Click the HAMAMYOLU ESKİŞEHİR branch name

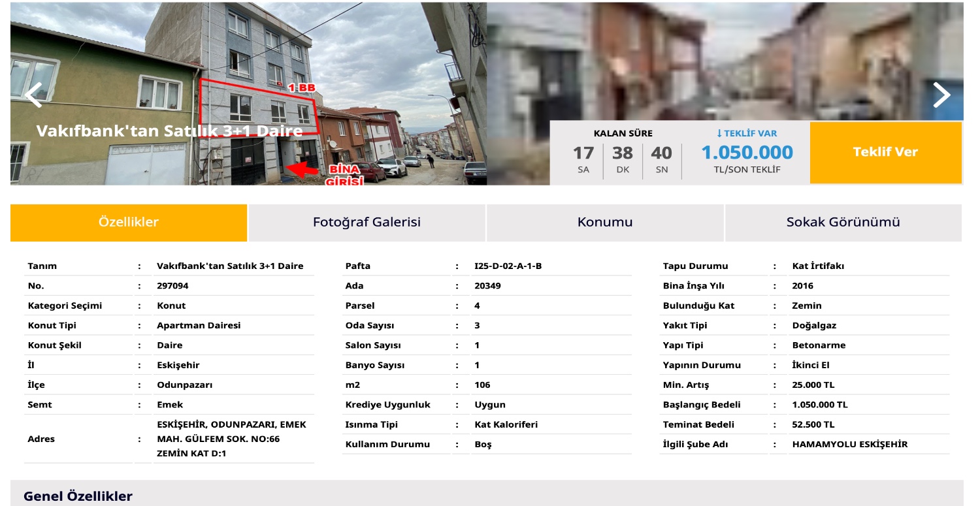849,445
